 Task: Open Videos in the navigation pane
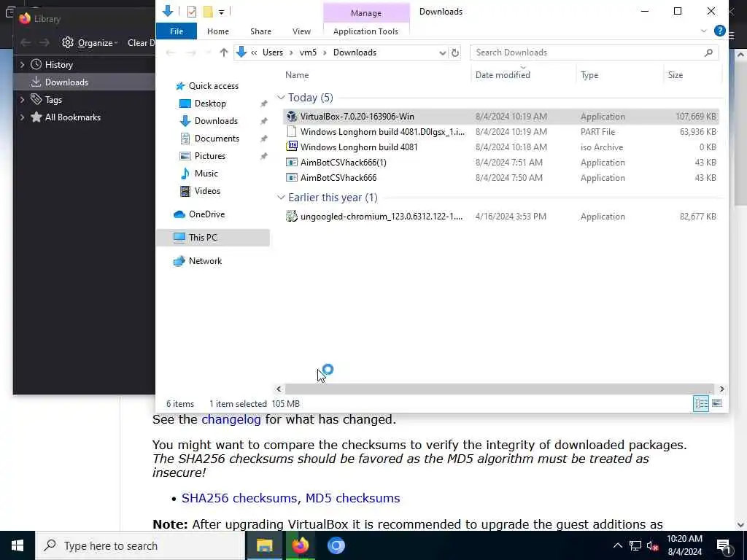(x=207, y=191)
